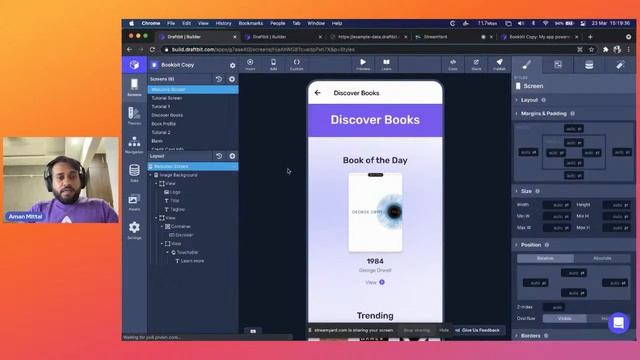Click the Width input field
This screenshot has height=360, width=640.
click(556, 205)
